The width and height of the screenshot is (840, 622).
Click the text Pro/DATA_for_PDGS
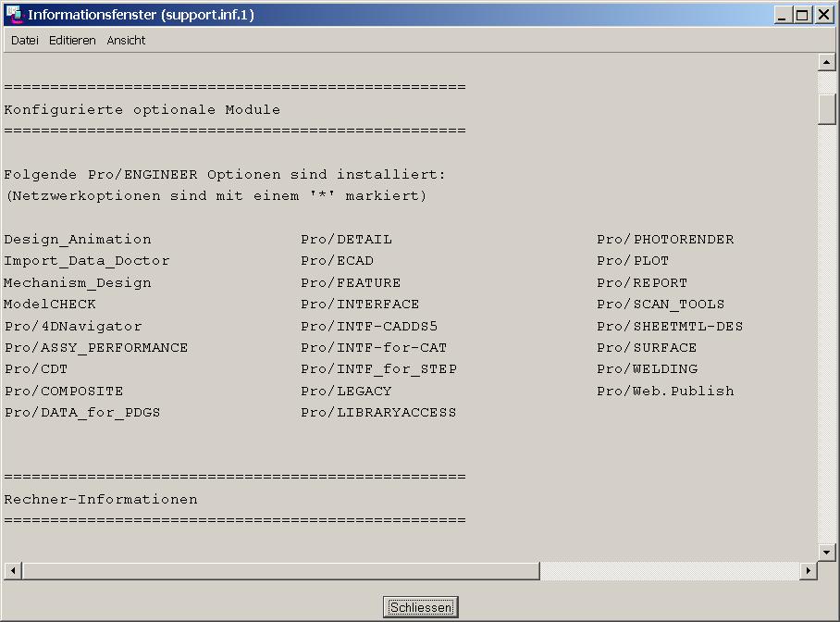[x=82, y=412]
